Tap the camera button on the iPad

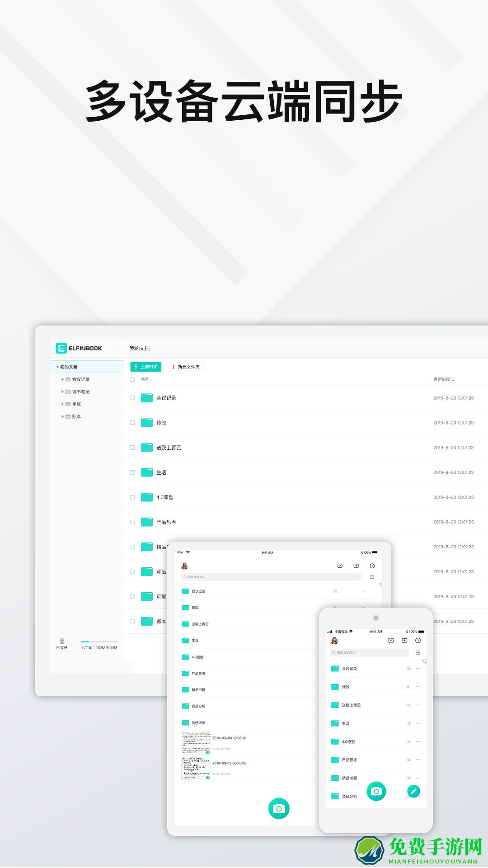tap(279, 808)
